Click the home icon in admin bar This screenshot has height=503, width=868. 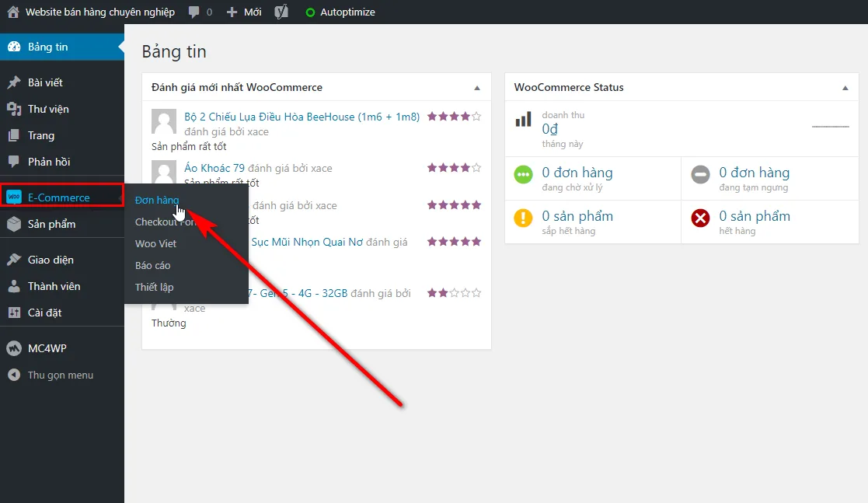[13, 12]
